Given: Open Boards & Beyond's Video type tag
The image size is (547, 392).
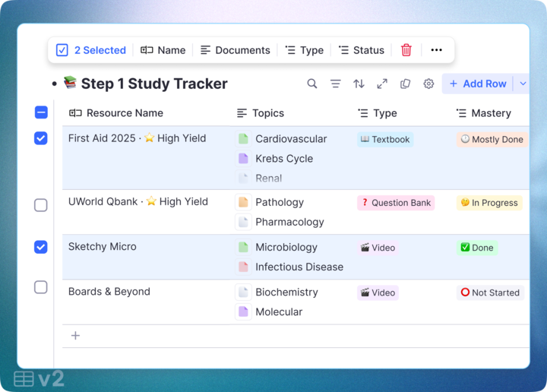Looking at the screenshot, I should (x=378, y=292).
